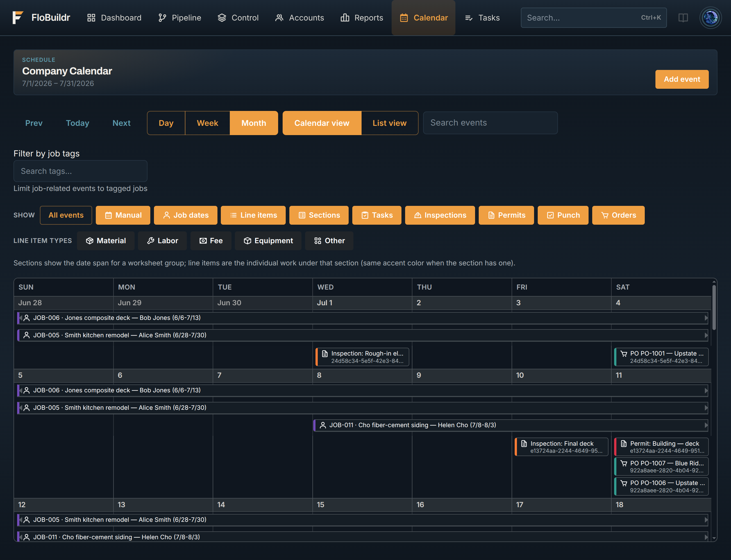Click the calendar grid vertical scrollbar

pos(714,307)
